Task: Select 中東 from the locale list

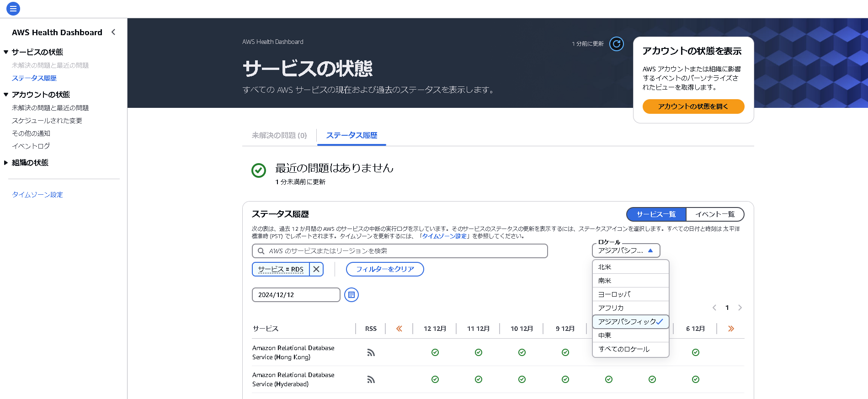Action: click(x=631, y=335)
